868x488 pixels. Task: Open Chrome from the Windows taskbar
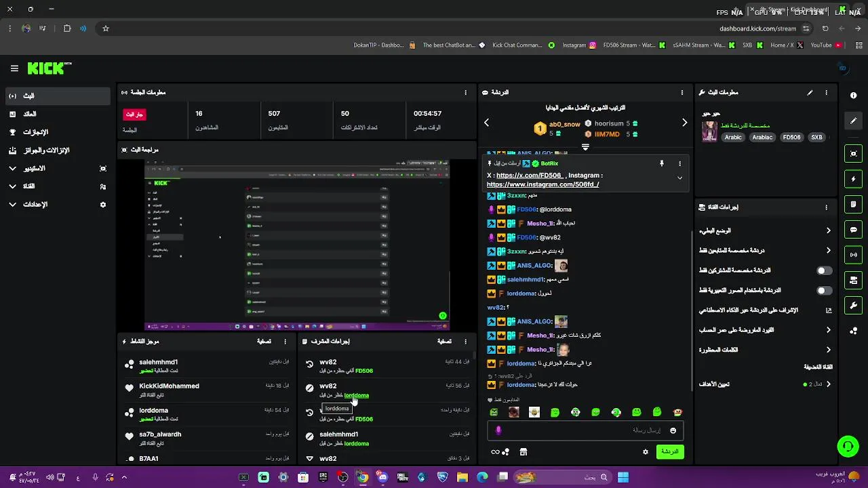(363, 477)
